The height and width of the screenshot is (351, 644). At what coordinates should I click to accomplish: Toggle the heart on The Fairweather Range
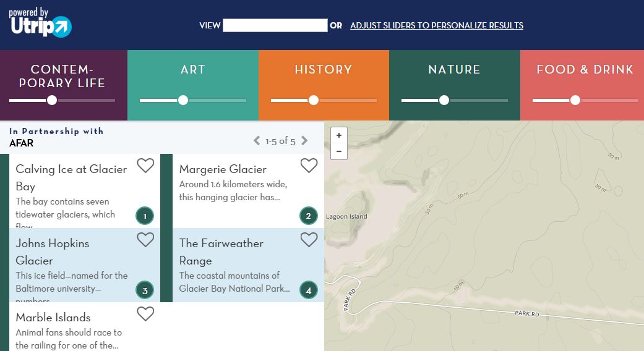tap(309, 240)
